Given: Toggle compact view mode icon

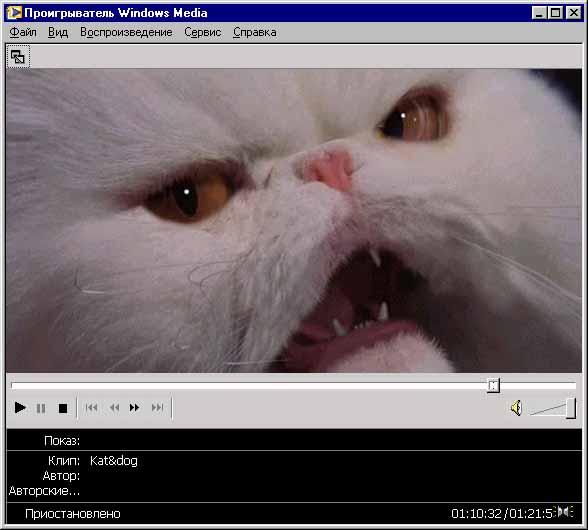Looking at the screenshot, I should pos(18,57).
